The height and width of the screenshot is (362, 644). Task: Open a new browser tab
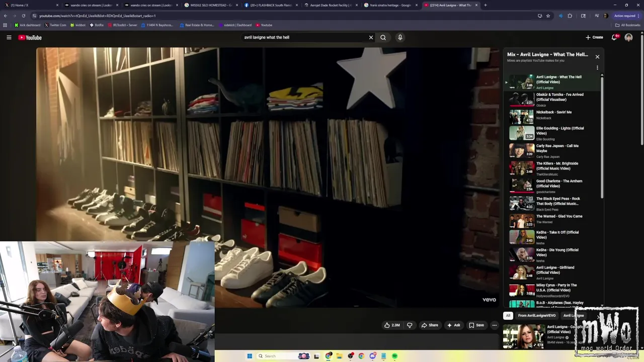[485, 5]
